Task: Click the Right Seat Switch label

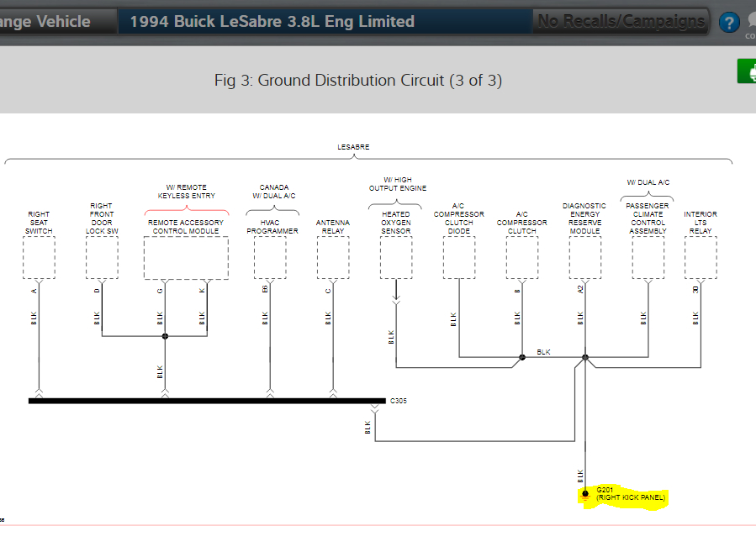Action: click(x=39, y=223)
